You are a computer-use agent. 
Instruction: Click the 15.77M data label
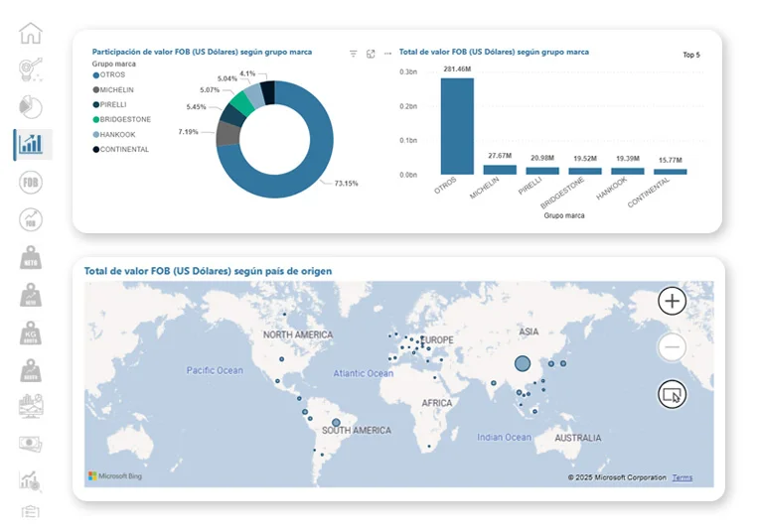click(x=671, y=160)
